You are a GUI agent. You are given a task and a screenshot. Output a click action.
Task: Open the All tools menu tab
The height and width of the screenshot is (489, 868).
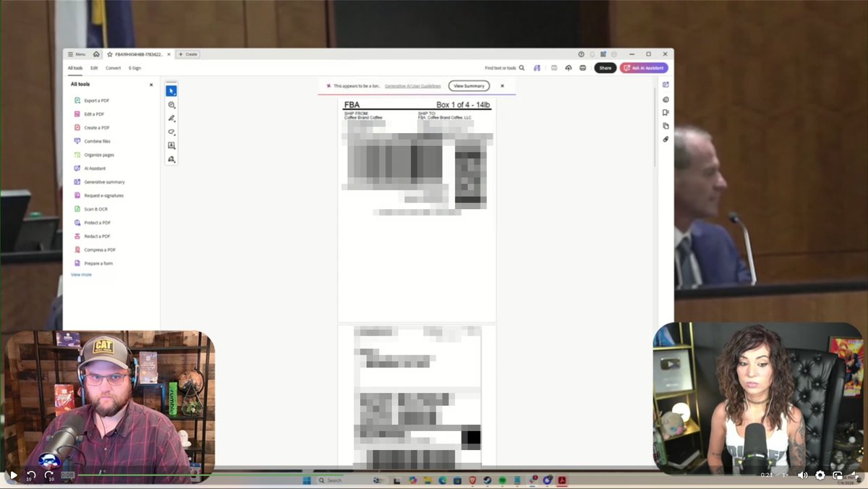(75, 68)
